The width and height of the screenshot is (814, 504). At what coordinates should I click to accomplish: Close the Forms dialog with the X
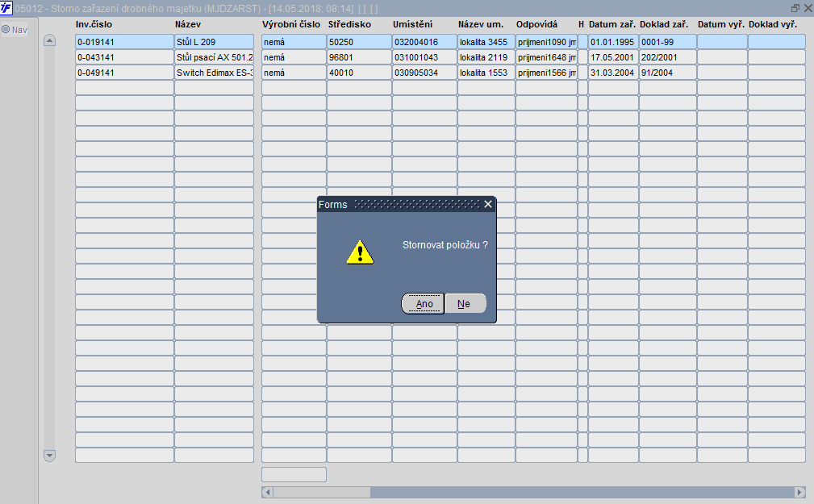coord(488,205)
